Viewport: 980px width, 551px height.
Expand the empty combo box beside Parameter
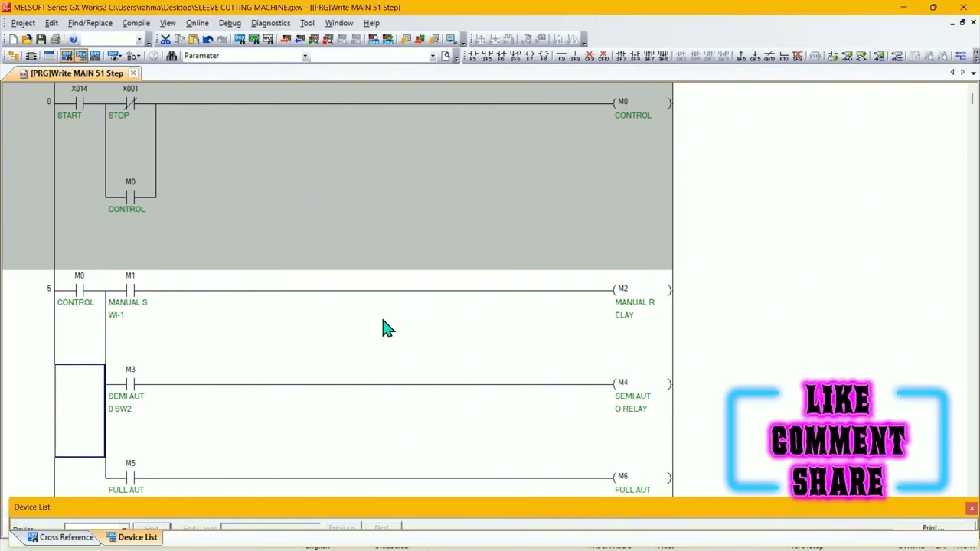(x=433, y=56)
